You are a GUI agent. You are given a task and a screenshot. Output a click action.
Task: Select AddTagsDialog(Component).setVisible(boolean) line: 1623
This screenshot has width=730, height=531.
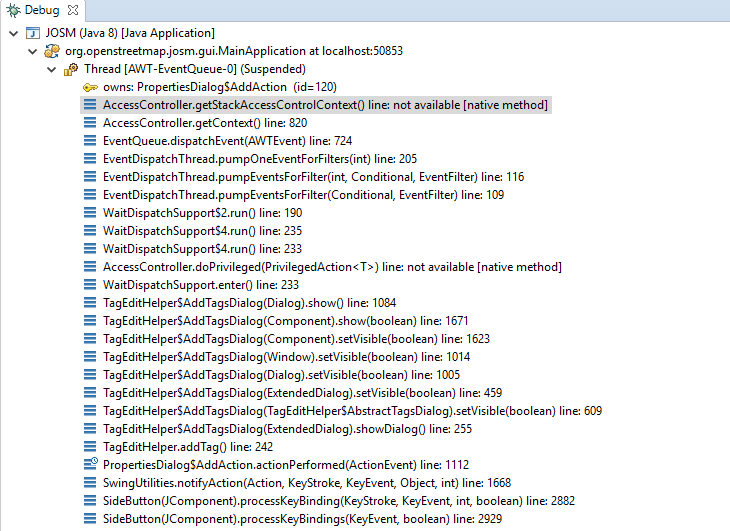coord(297,339)
